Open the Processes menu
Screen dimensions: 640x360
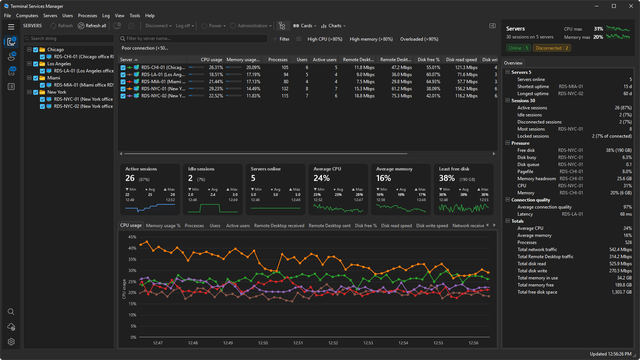click(87, 16)
